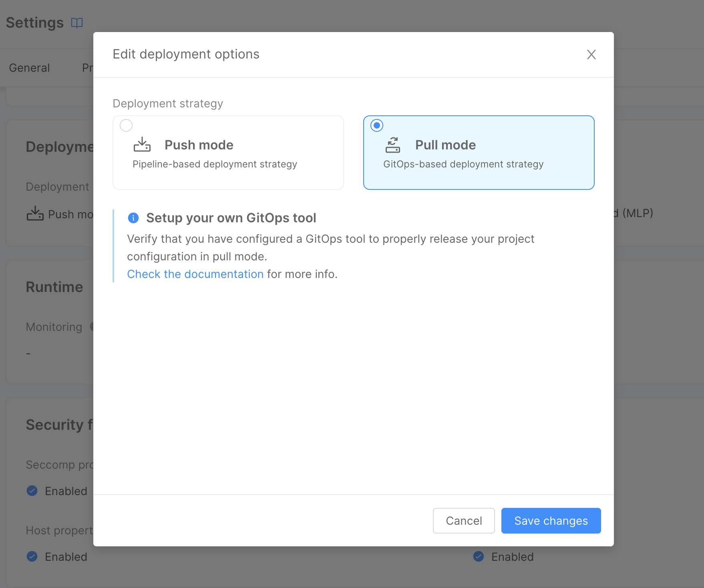This screenshot has height=588, width=704.
Task: Click the Push mode tray icon in dialog
Action: click(x=142, y=145)
